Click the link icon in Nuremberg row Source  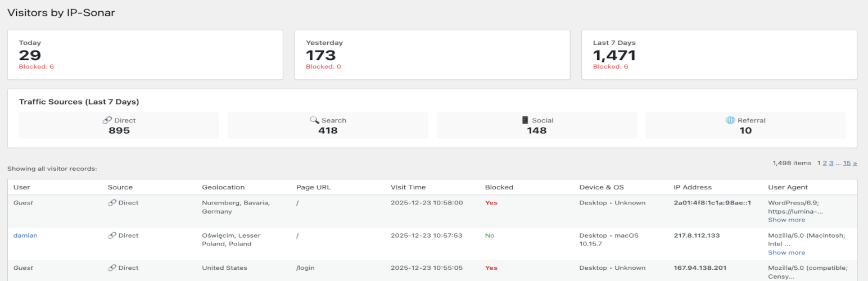(x=112, y=203)
